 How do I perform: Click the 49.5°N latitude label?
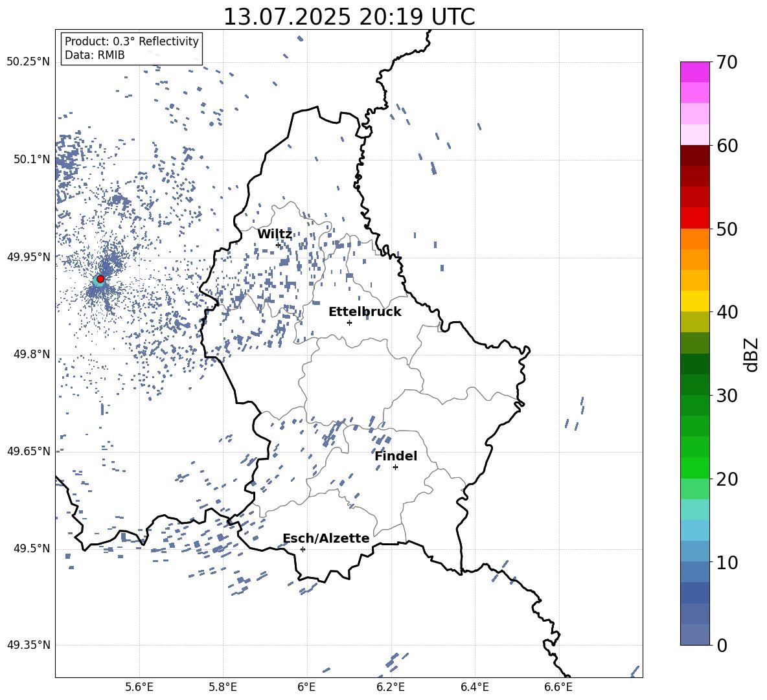point(32,548)
